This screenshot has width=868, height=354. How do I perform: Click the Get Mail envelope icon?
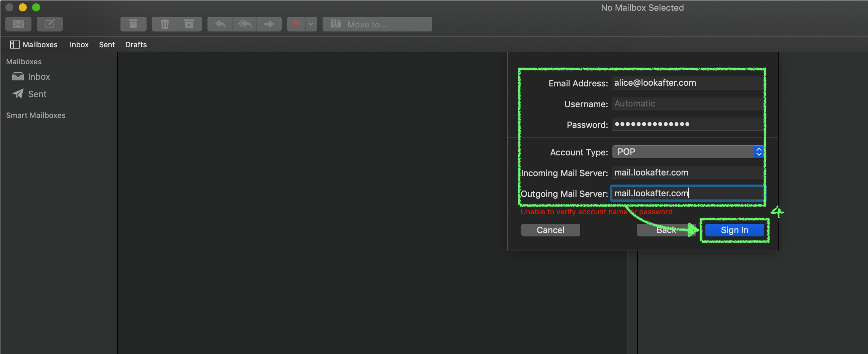pos(18,24)
